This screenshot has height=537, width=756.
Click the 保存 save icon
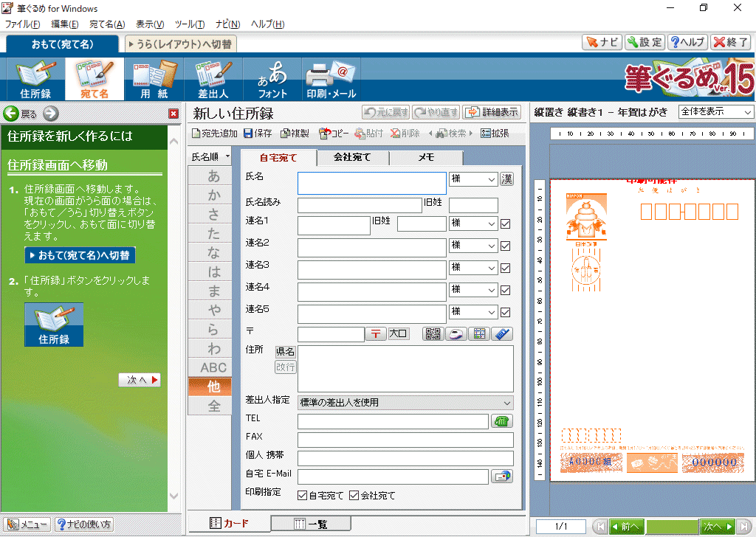[258, 134]
